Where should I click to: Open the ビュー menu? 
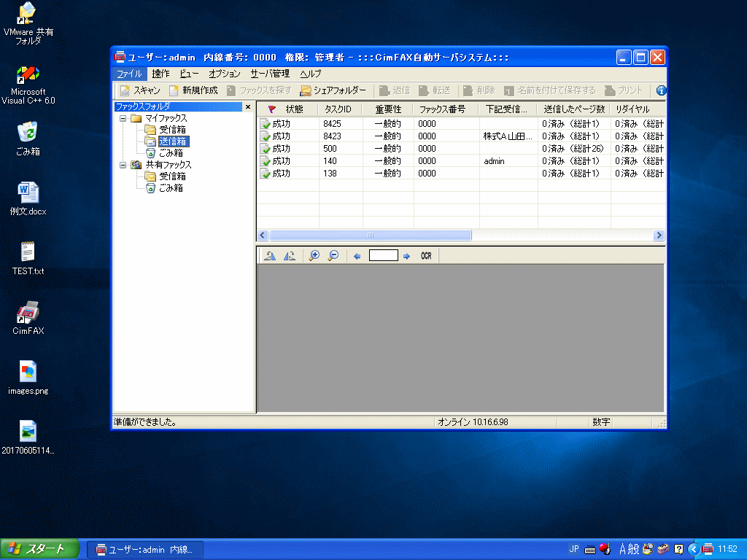[189, 74]
